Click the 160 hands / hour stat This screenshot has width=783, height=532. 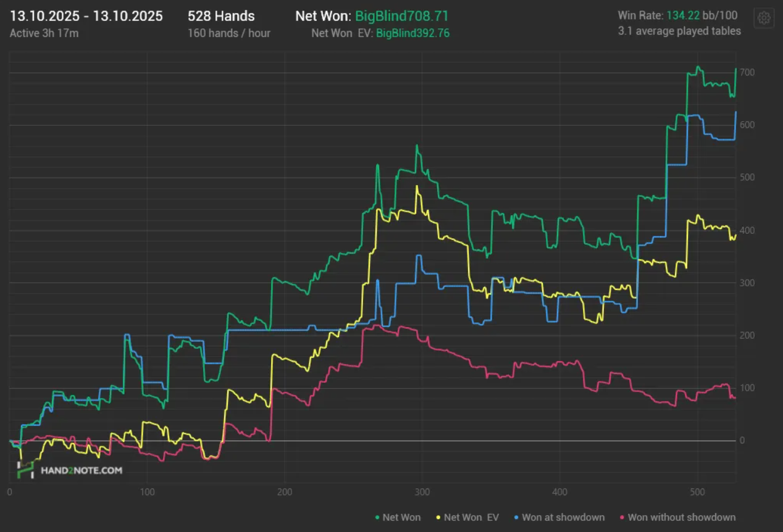(229, 33)
